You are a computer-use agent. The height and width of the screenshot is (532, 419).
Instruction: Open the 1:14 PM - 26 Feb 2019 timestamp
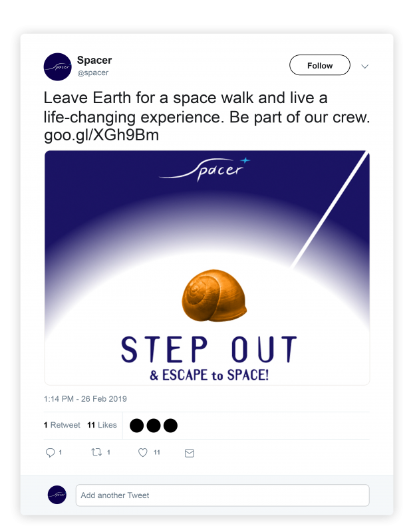[85, 399]
